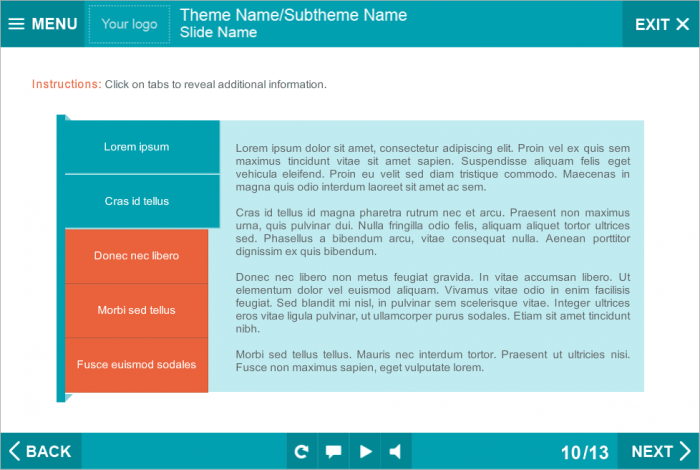Click the Your logo placeholder
Image resolution: width=700 pixels, height=470 pixels.
129,24
